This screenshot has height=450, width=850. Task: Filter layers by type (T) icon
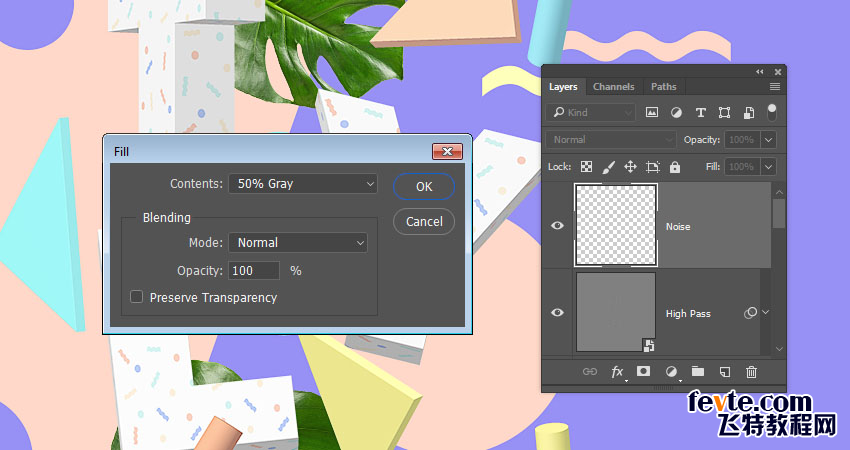click(700, 112)
